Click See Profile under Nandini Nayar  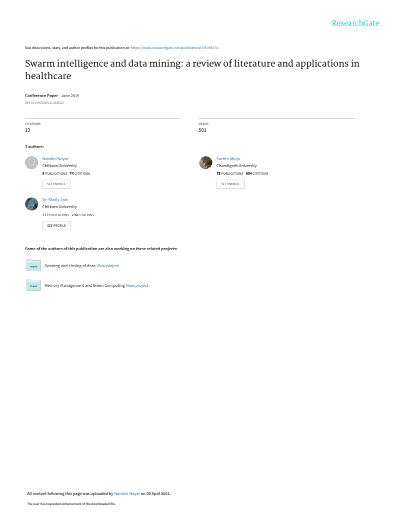click(56, 184)
